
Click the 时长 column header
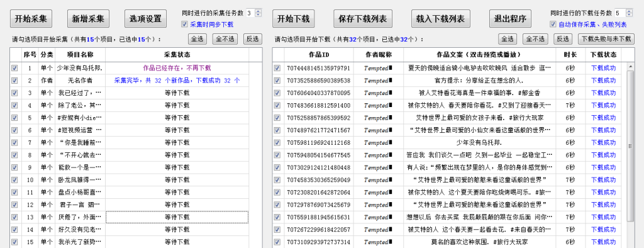tap(570, 55)
